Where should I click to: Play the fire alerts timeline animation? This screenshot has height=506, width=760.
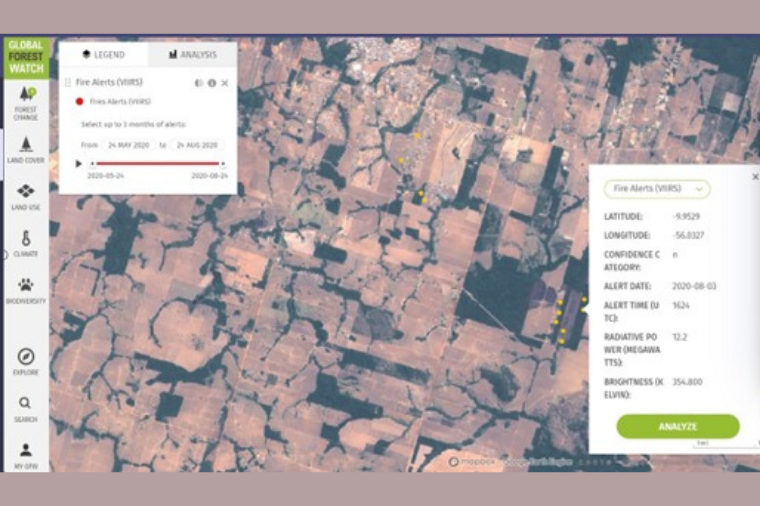79,163
